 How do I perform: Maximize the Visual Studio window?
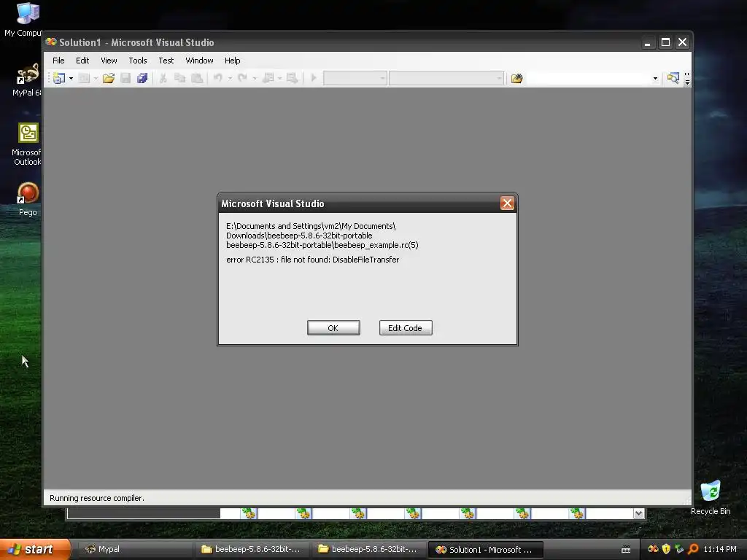665,42
